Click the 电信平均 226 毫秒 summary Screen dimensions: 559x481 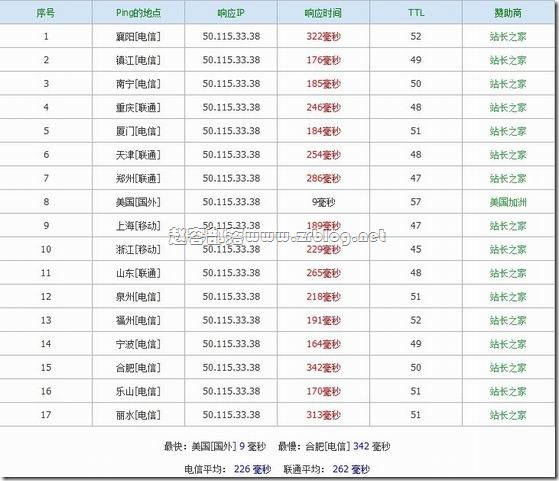(x=227, y=469)
